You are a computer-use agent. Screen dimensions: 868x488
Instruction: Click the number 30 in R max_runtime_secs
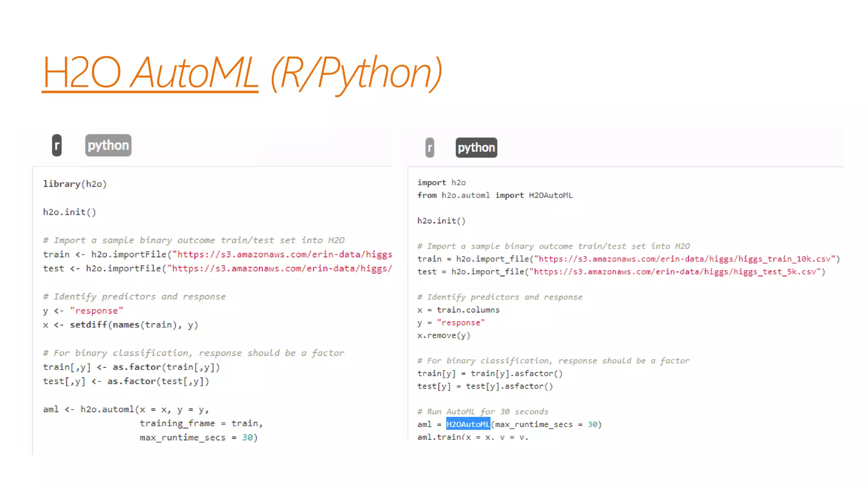click(247, 437)
